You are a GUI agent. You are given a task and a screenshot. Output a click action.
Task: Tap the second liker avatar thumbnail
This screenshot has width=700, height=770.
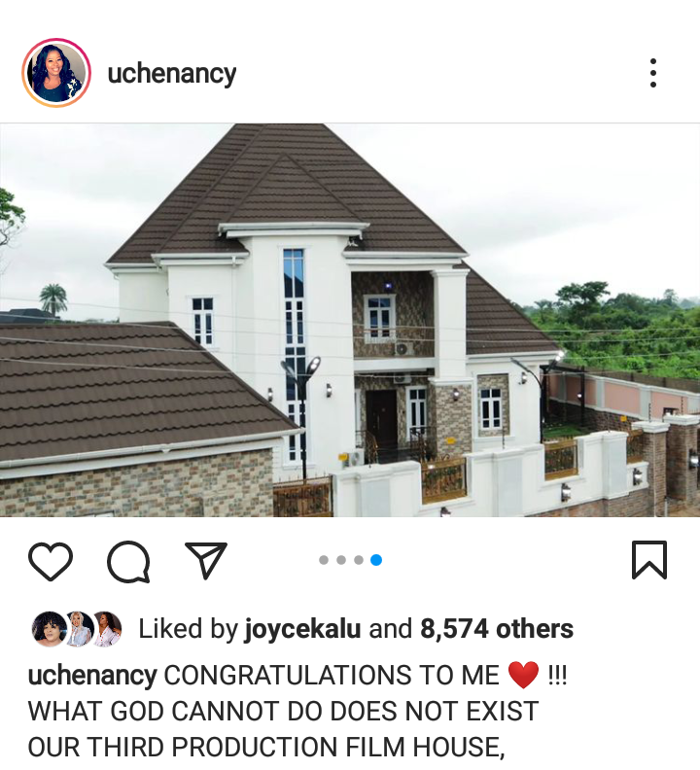(79, 629)
